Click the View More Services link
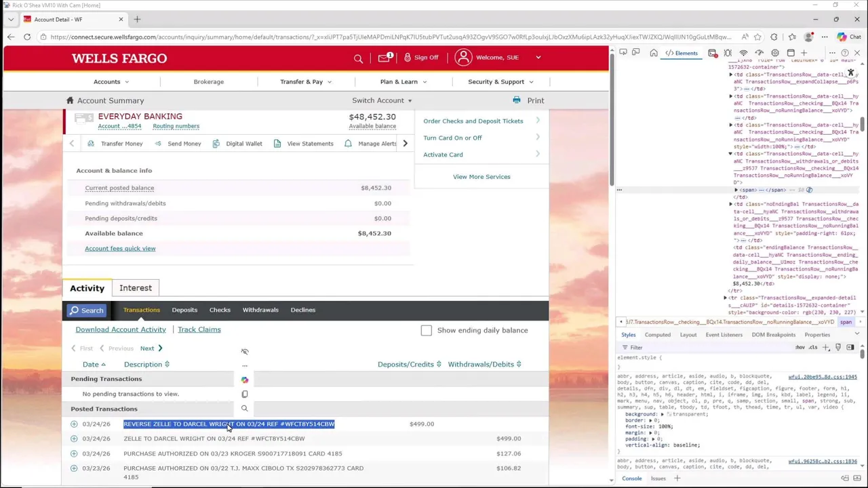 point(481,177)
